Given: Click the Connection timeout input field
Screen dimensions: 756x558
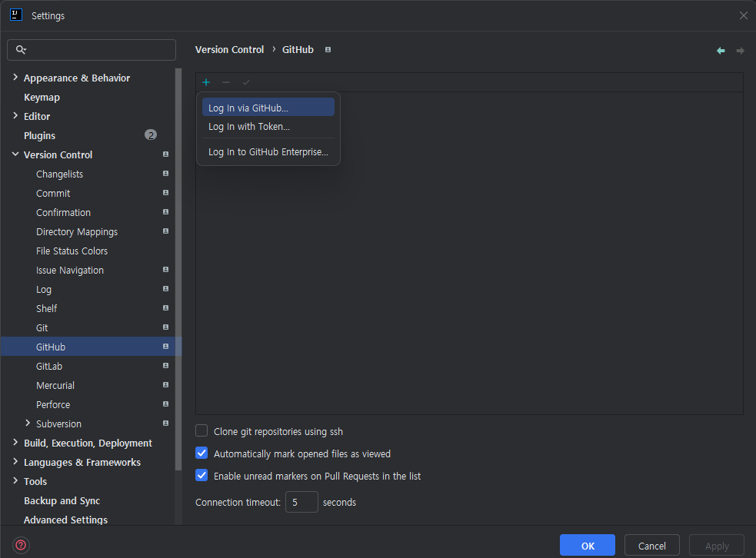Looking at the screenshot, I should coord(301,502).
